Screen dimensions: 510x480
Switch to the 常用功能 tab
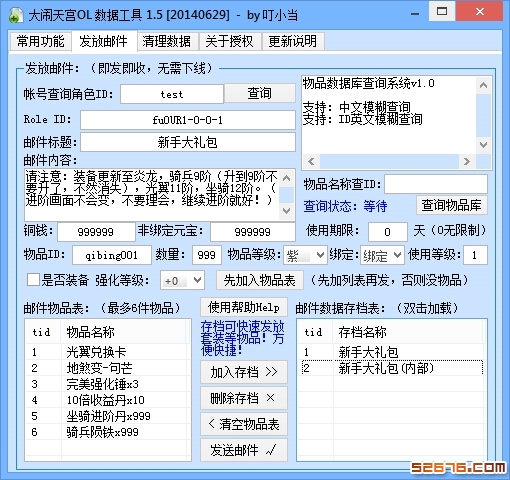(x=40, y=41)
